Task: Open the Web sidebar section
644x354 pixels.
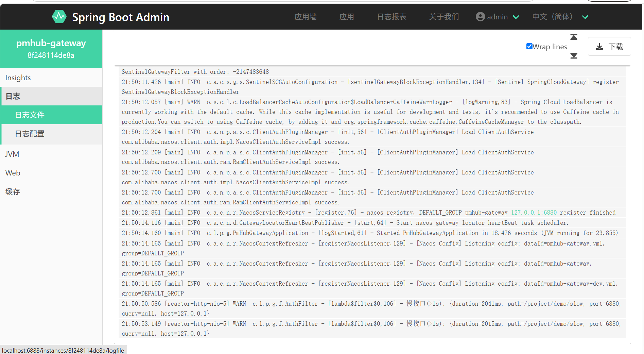Action: coord(51,173)
